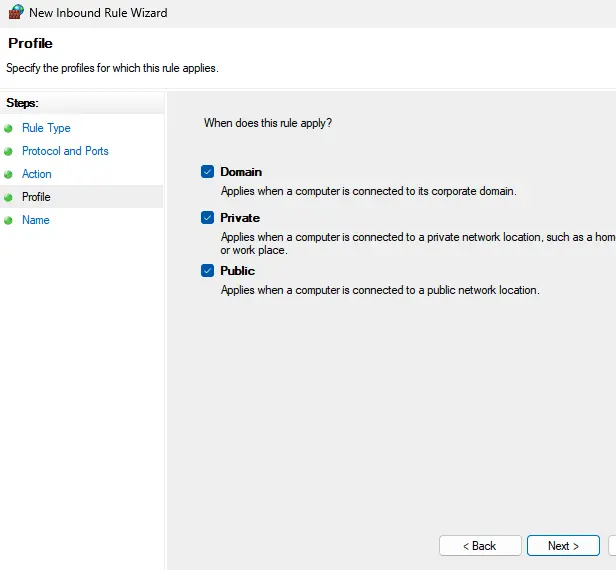The width and height of the screenshot is (616, 570).
Task: Uncheck the Private profile checkbox
Action: (207, 218)
